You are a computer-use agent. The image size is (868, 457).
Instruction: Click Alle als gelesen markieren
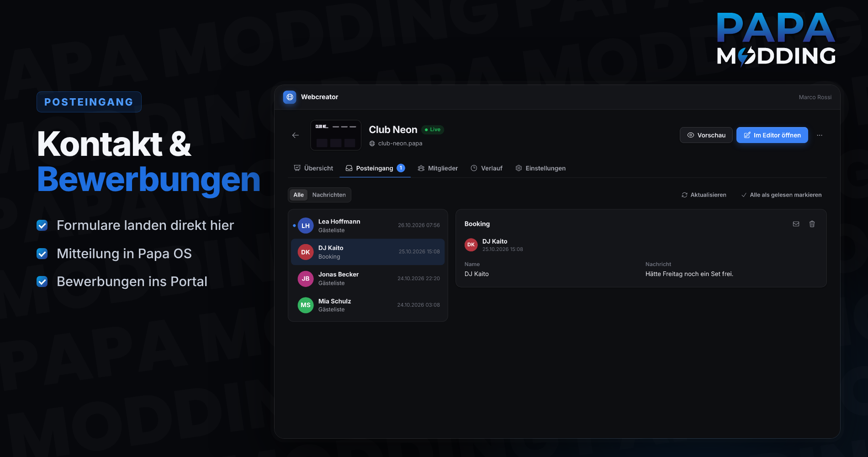(x=781, y=195)
